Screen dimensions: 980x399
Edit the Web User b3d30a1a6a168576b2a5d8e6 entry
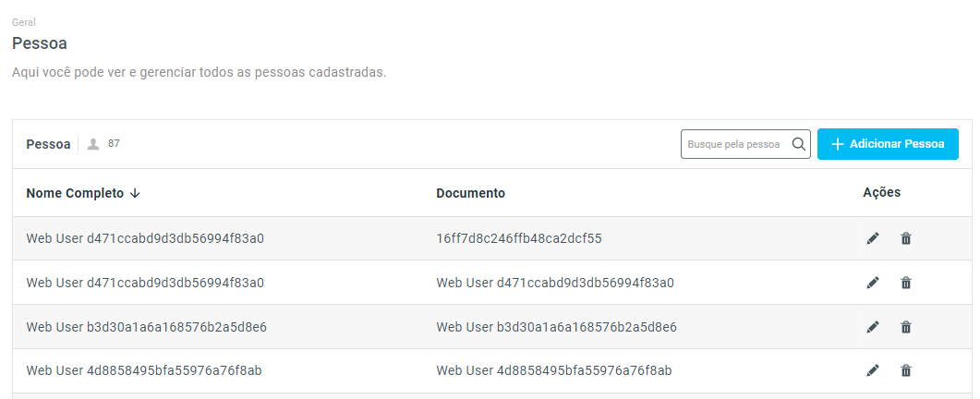pyautogui.click(x=873, y=327)
